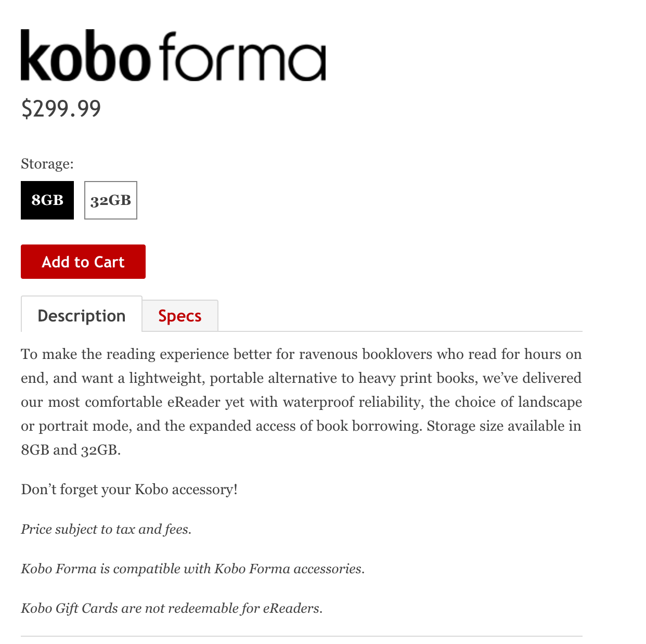Click 'Don't forget your Kobo accessory!' text
646x644 pixels.
point(129,490)
